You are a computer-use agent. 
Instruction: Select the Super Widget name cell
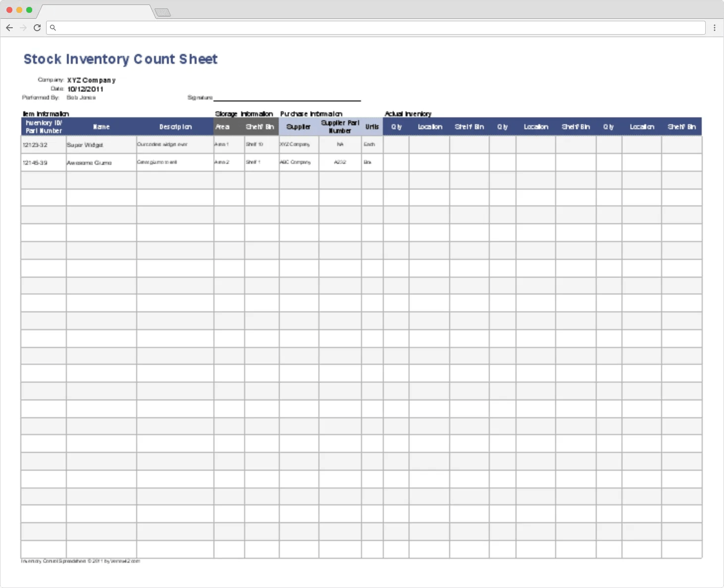coord(84,145)
